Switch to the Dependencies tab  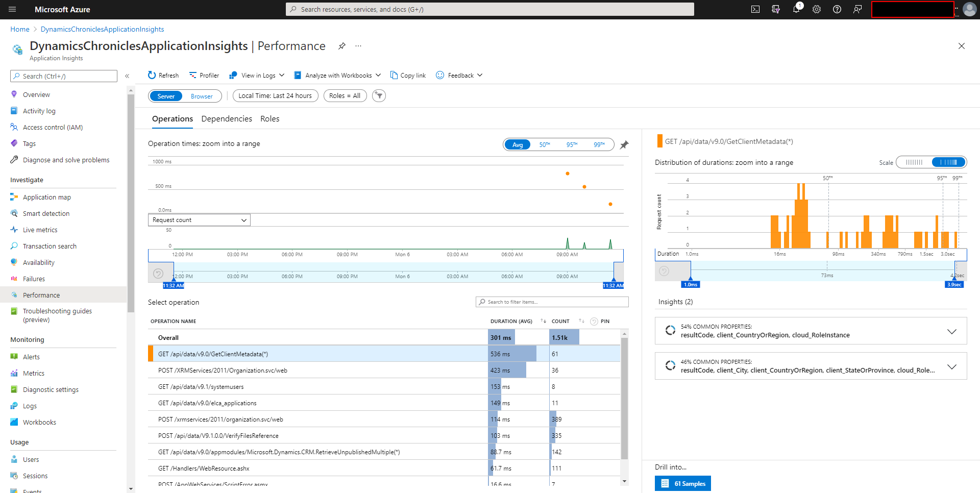pos(227,118)
